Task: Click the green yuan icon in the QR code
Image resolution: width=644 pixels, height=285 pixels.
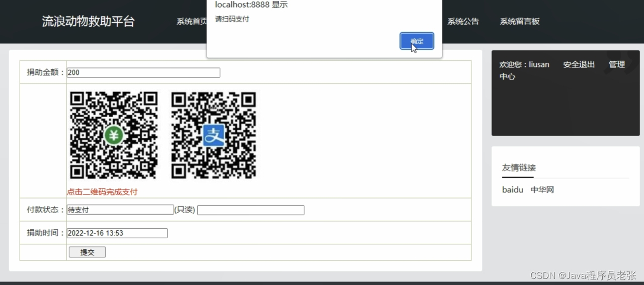Action: pyautogui.click(x=114, y=136)
